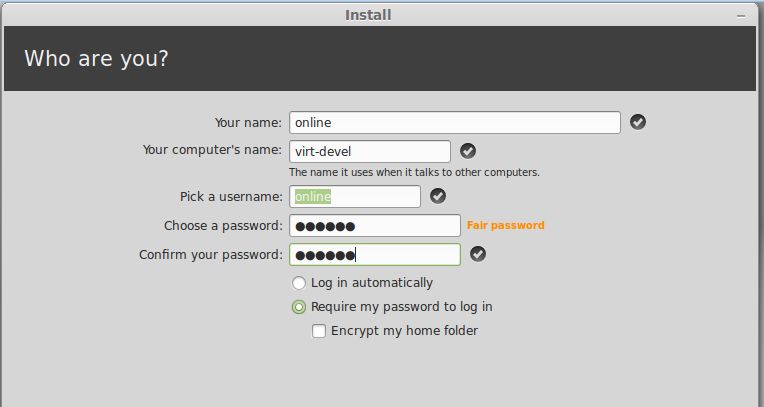Select Log in automatically option
Screen dimensions: 764x407
tap(299, 283)
